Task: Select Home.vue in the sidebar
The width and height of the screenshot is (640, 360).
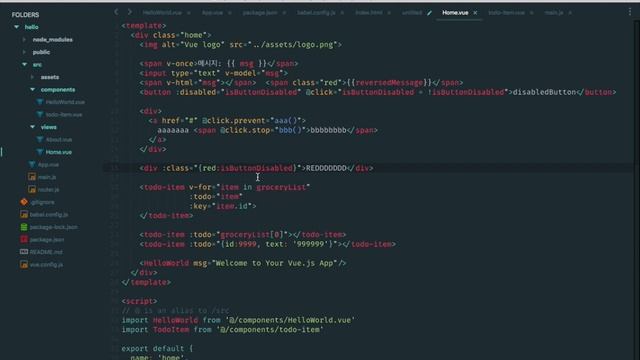Action: tap(59, 152)
